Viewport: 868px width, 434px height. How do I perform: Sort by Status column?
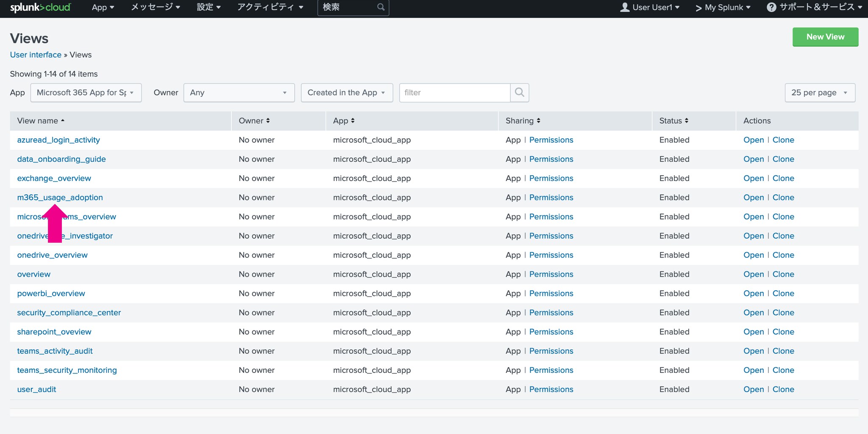[x=673, y=120]
